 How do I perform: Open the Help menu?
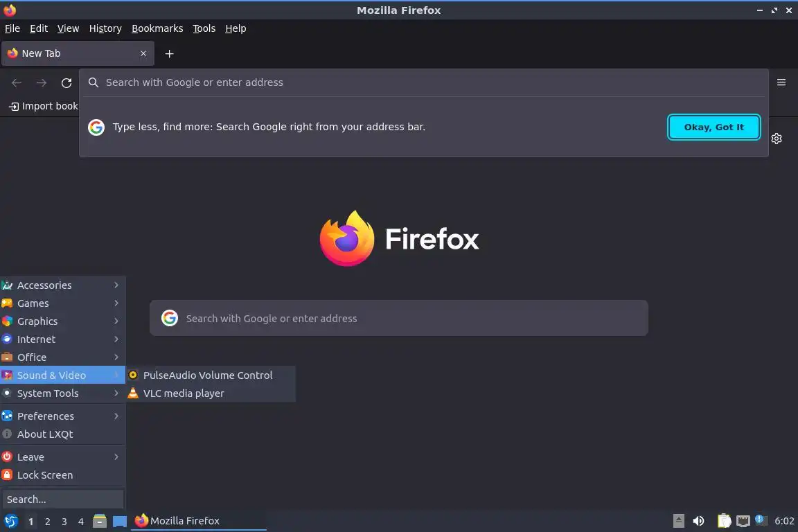[236, 28]
